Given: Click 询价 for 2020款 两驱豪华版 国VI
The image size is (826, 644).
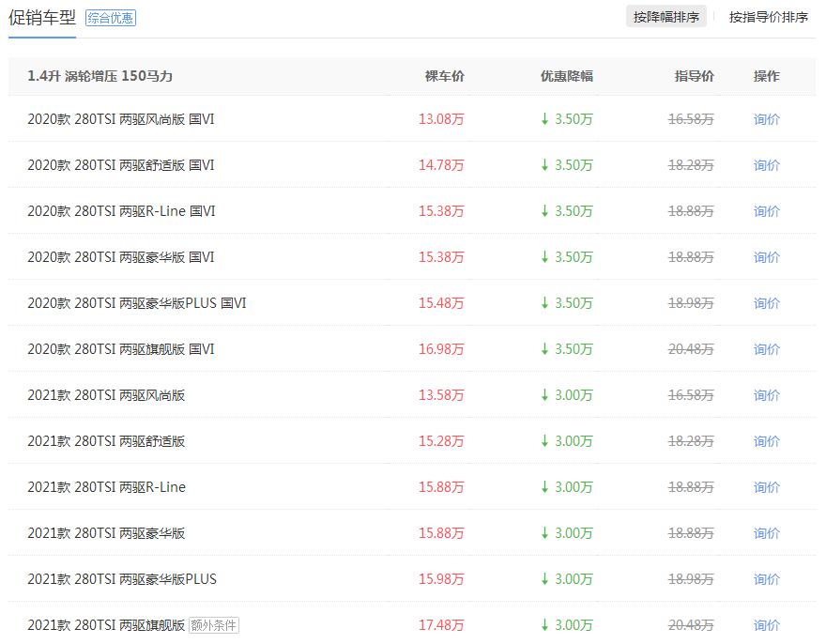Looking at the screenshot, I should click(x=767, y=257).
